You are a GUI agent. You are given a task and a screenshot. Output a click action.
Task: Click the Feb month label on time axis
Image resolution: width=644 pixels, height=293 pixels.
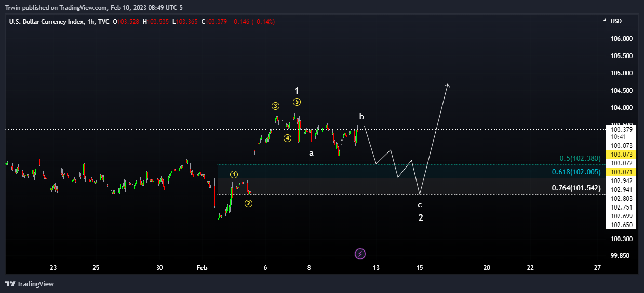click(202, 268)
